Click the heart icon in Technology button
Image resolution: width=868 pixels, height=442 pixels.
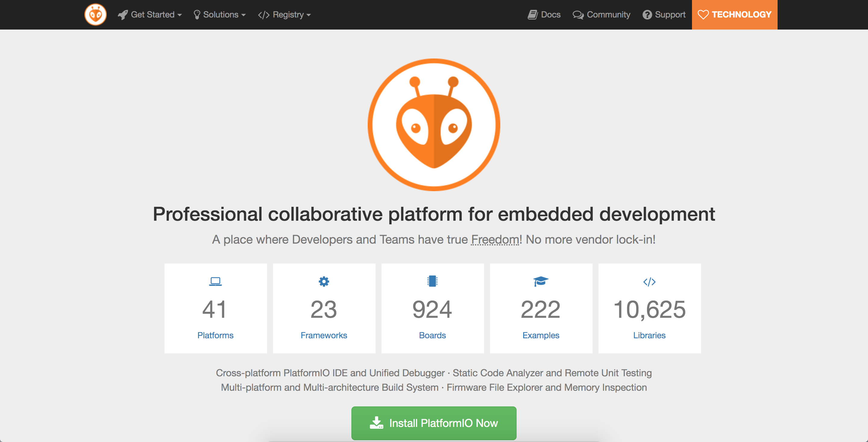(703, 14)
